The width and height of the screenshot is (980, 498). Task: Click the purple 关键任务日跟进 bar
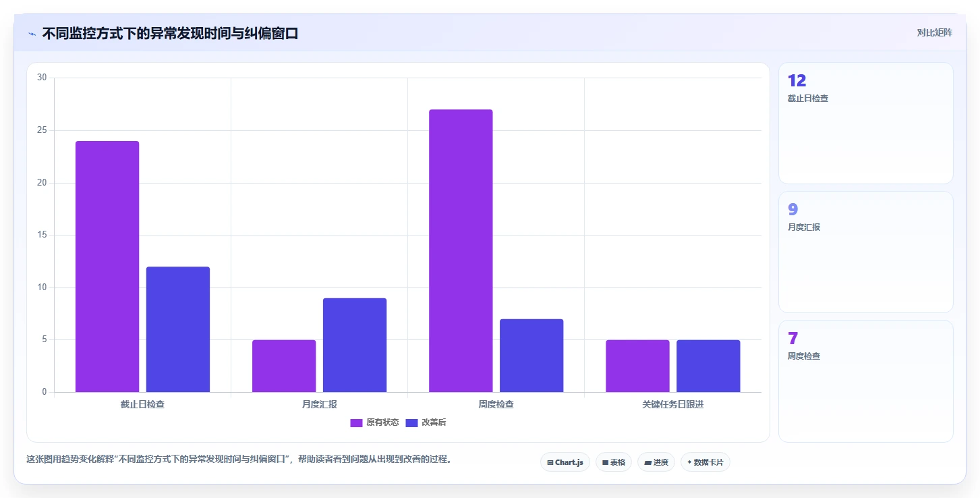(x=637, y=366)
